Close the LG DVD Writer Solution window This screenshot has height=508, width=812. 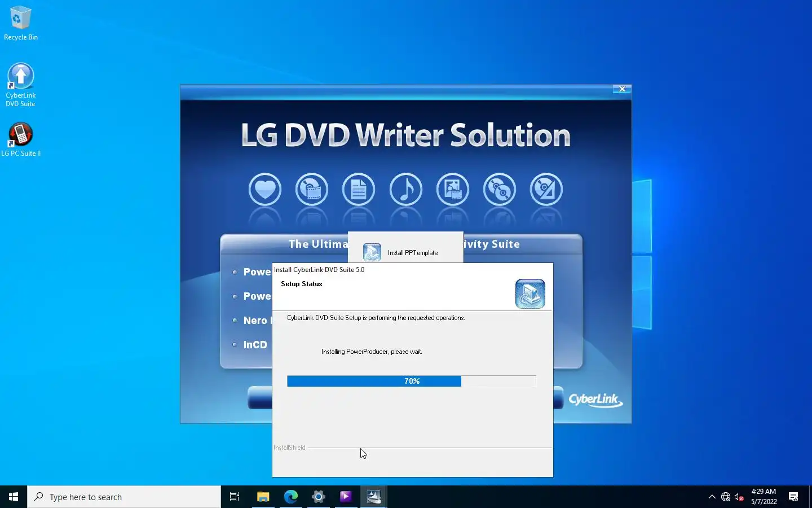click(x=622, y=89)
